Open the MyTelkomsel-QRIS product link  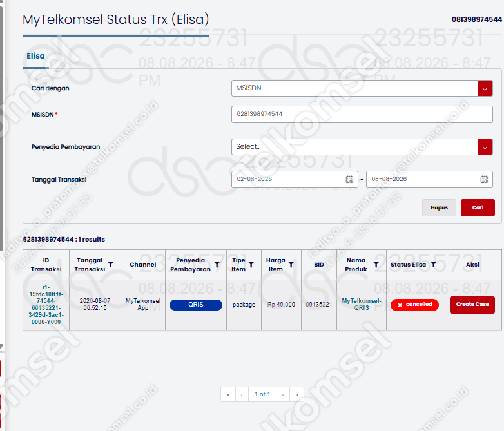tap(362, 304)
